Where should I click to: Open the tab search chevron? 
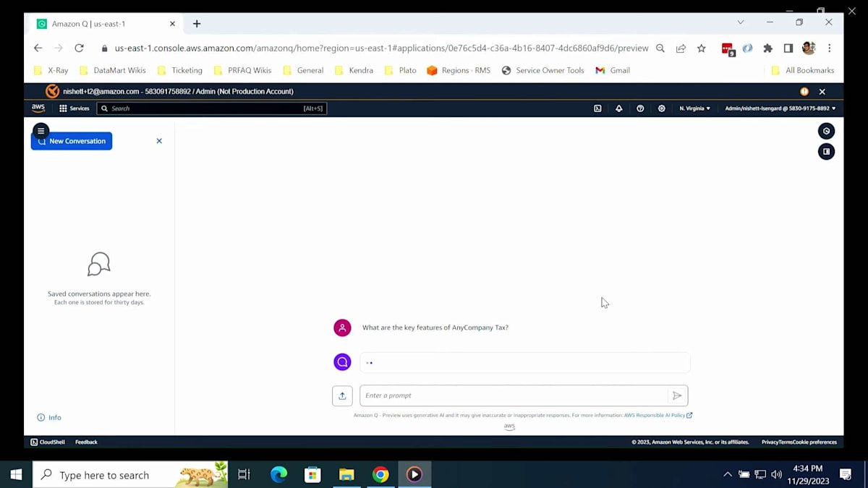[x=741, y=22]
